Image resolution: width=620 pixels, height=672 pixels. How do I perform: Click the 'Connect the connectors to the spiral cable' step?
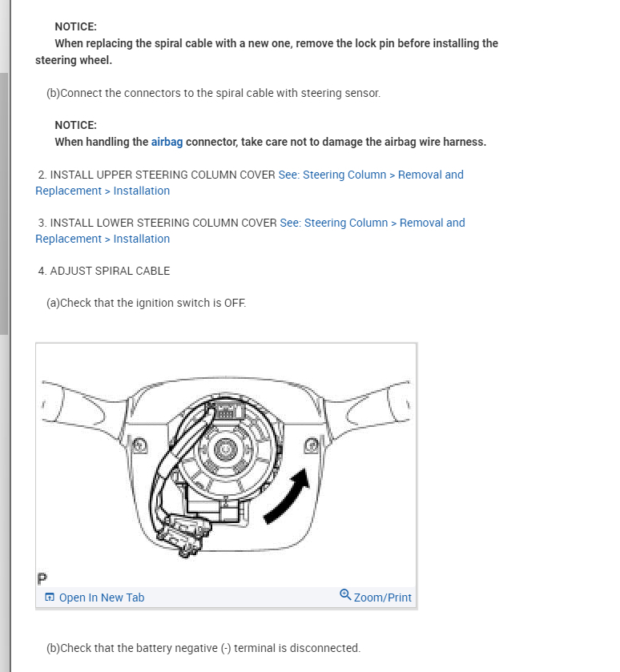[x=213, y=93]
